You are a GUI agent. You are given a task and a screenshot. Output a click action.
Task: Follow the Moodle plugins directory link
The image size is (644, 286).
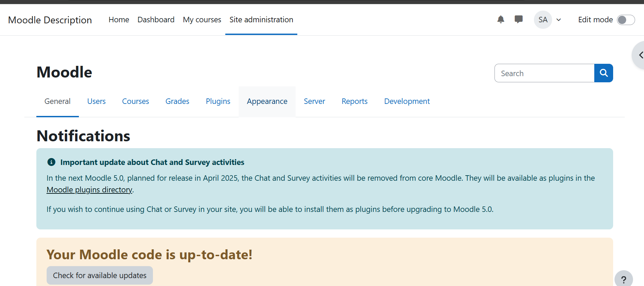pyautogui.click(x=90, y=190)
